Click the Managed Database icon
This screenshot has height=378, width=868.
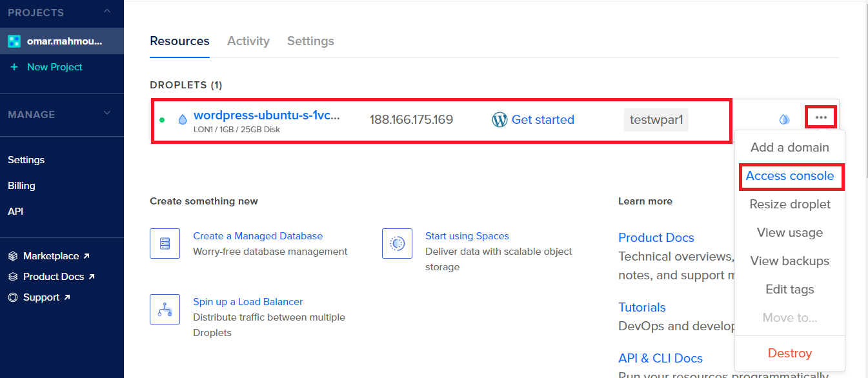click(x=165, y=243)
